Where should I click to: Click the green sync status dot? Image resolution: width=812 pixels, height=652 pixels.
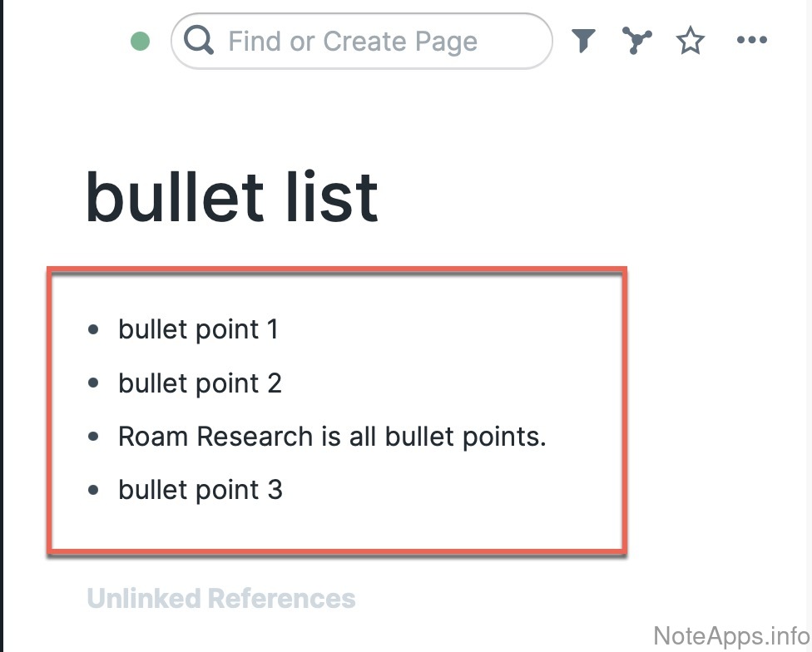coord(141,41)
